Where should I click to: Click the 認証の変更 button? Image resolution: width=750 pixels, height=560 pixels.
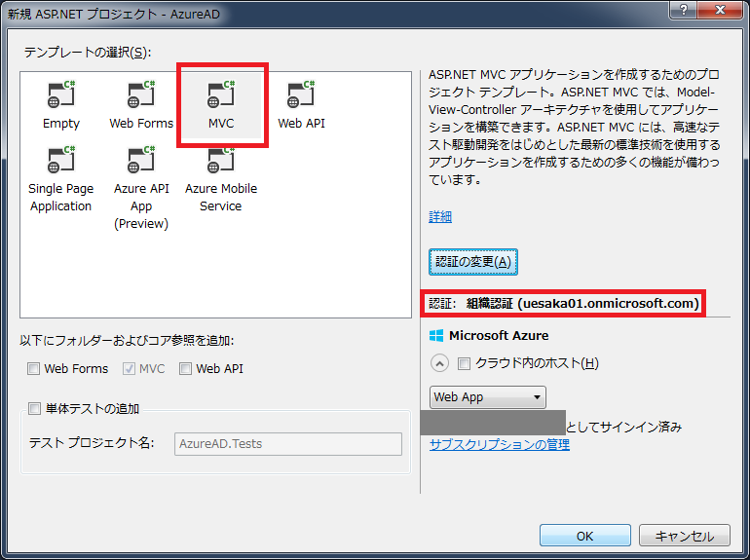pos(473,262)
